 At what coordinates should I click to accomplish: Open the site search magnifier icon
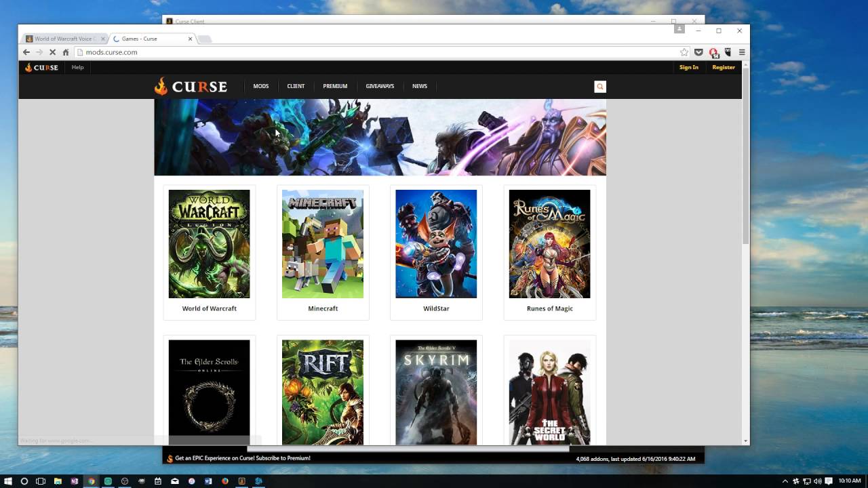point(600,87)
